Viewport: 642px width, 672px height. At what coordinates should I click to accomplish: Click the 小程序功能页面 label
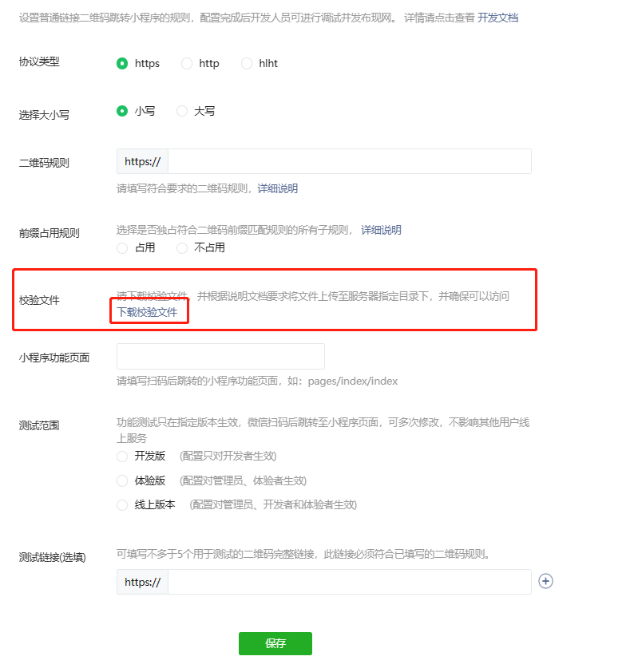tap(54, 358)
